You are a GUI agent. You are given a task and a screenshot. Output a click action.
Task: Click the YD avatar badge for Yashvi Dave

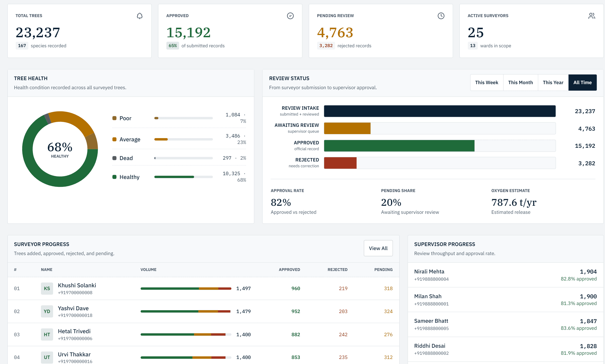click(47, 311)
